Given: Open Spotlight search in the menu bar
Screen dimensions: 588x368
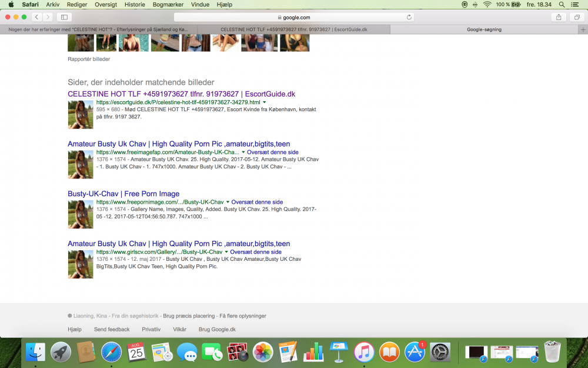Looking at the screenshot, I should point(562,5).
